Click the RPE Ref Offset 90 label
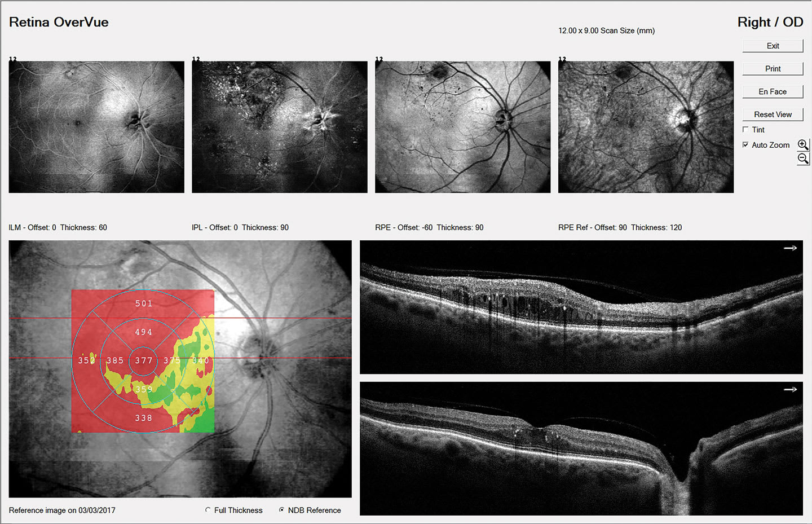This screenshot has height=524, width=812. 620,227
